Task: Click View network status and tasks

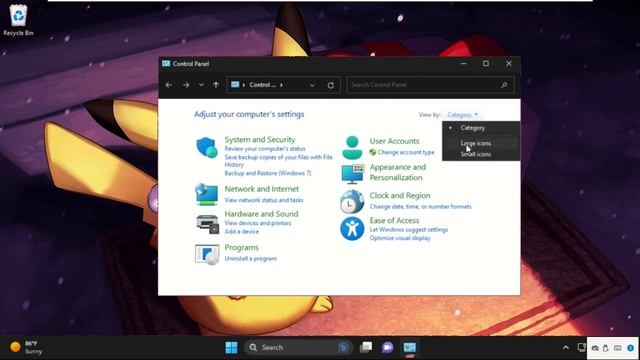Action: [x=264, y=200]
